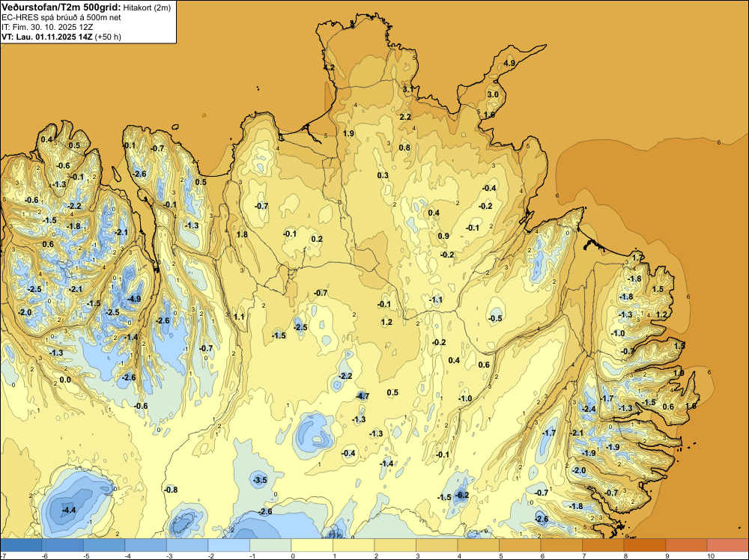Click the temperature value -6.2 on the map
Image resolution: width=749 pixels, height=560 pixels.
pos(462,495)
